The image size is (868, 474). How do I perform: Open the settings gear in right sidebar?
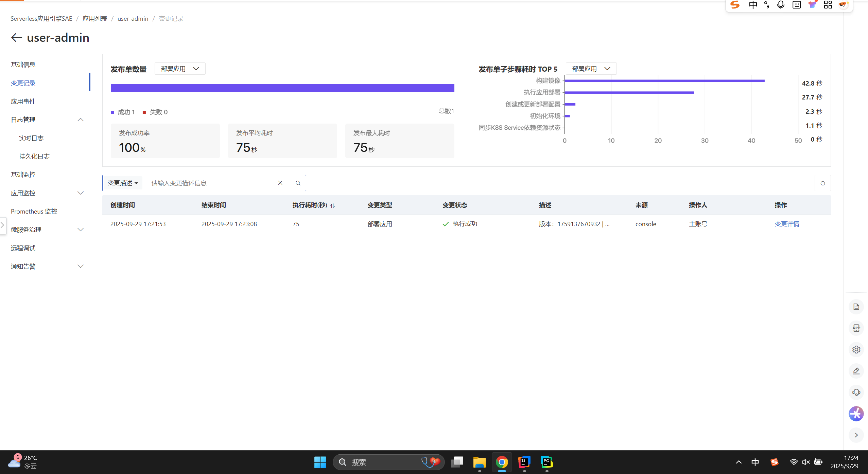point(856,350)
